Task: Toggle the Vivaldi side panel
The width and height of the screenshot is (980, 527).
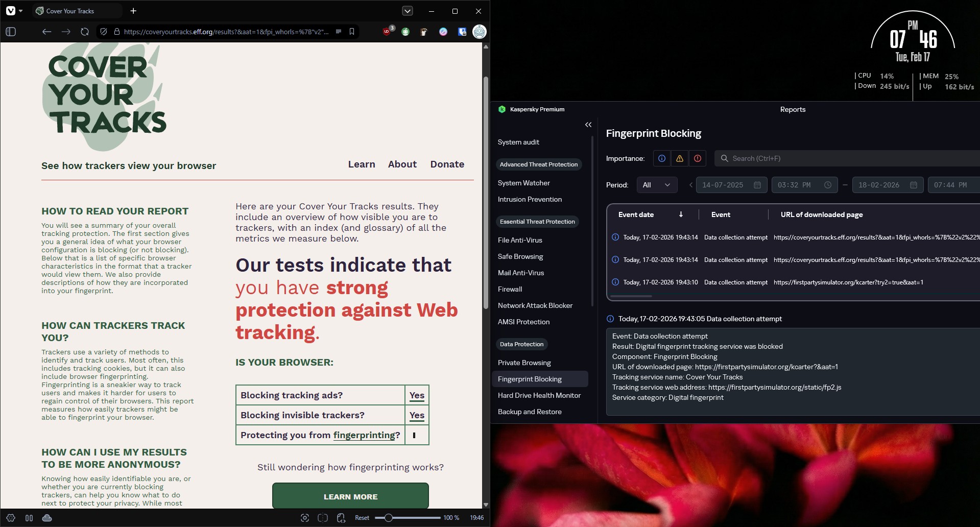Action: tap(11, 32)
